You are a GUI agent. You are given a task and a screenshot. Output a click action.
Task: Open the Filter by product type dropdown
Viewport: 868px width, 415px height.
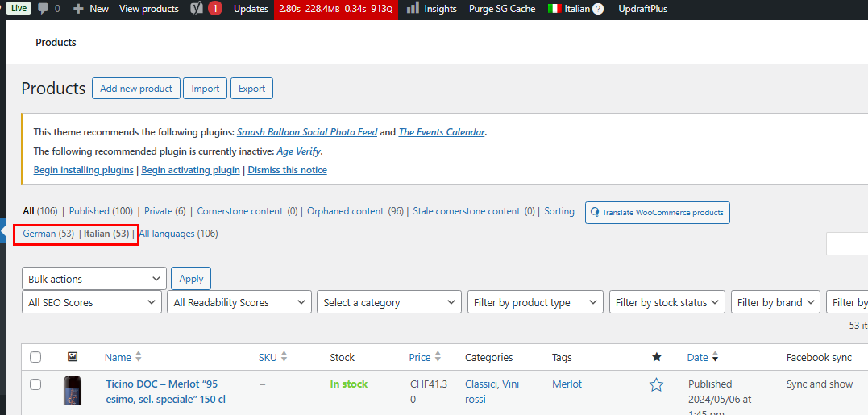click(x=535, y=302)
